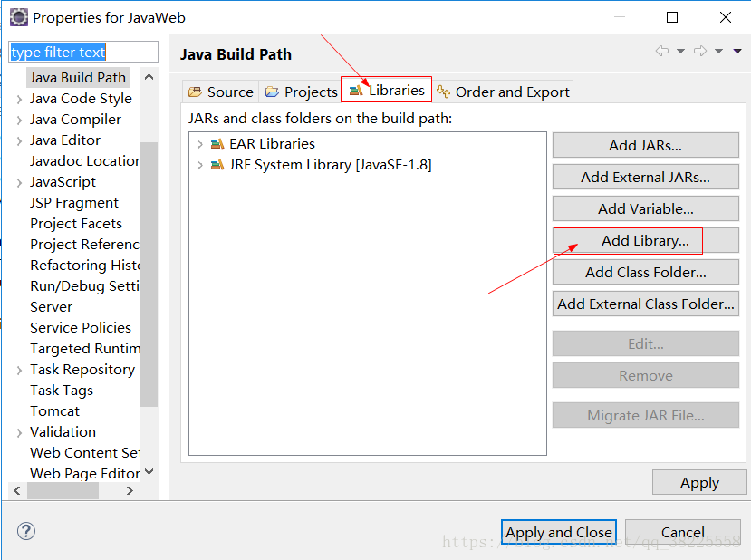Open the Order and Export tab
This screenshot has height=560, width=751.
503,92
